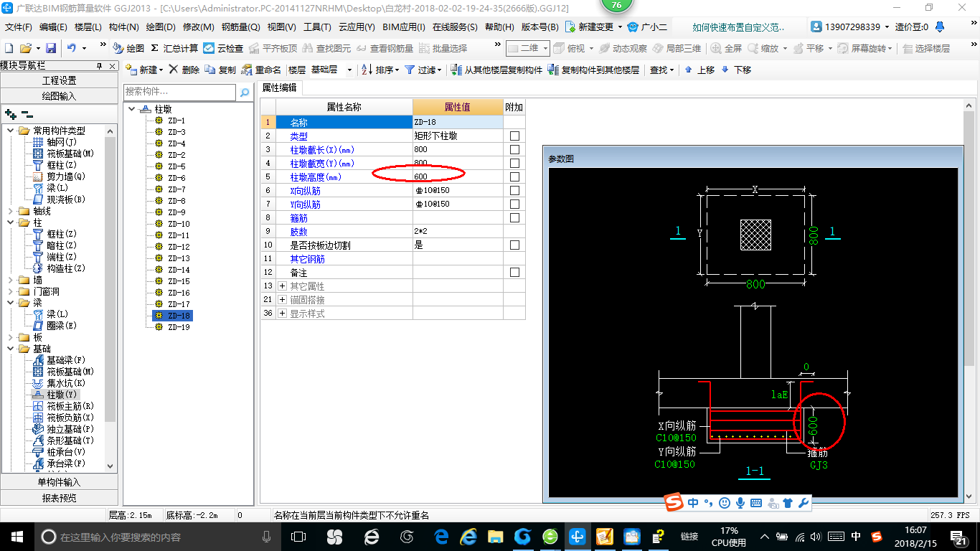This screenshot has height=551, width=980.
Task: Click the New file icon
Action: click(x=9, y=48)
